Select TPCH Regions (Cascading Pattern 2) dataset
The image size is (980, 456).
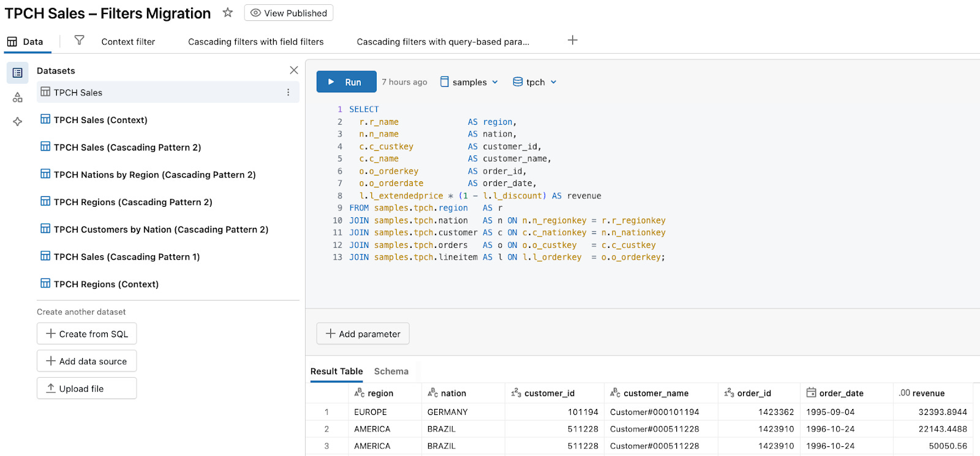tap(168, 202)
